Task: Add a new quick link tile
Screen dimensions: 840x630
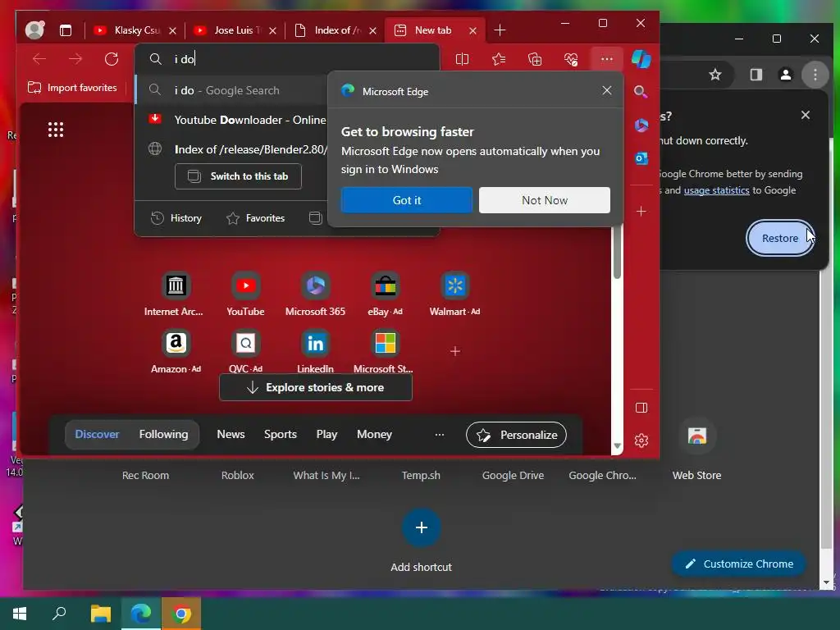Action: tap(454, 351)
